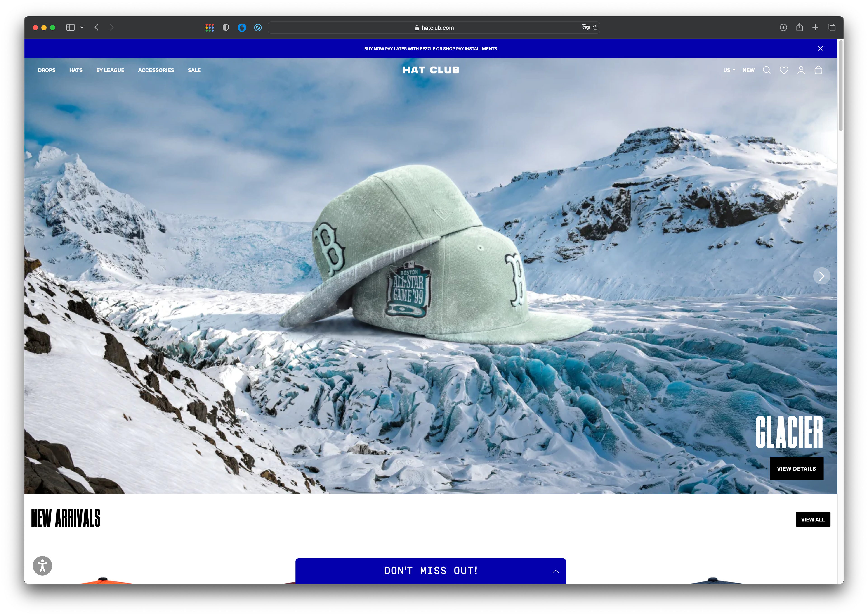Advance hero carousel with right arrow
868x616 pixels.
[821, 276]
